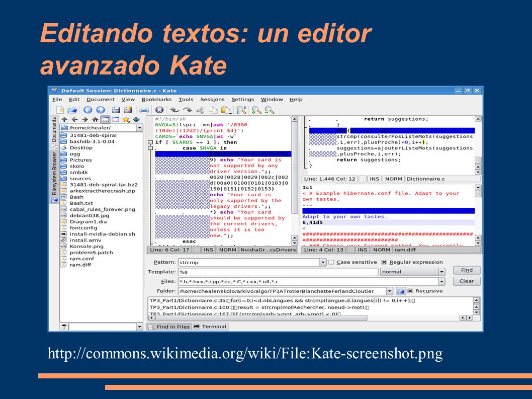
Task: Open the Window menu
Action: [x=272, y=100]
